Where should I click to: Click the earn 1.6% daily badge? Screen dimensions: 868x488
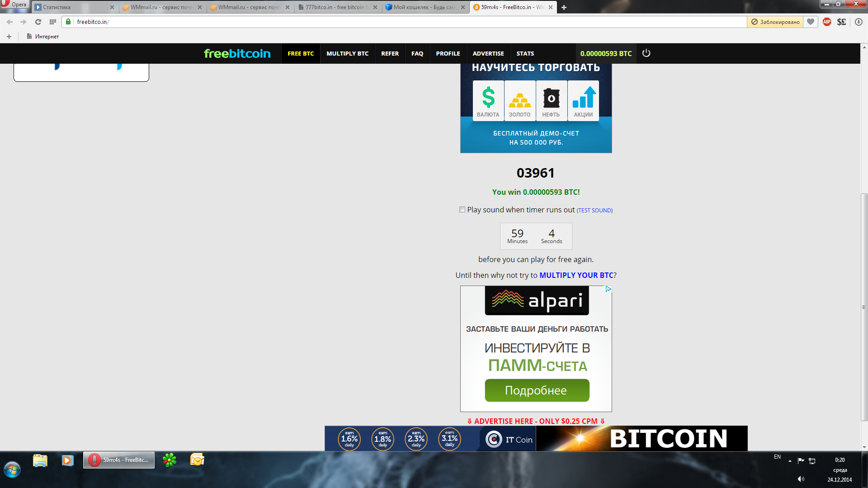tap(349, 439)
